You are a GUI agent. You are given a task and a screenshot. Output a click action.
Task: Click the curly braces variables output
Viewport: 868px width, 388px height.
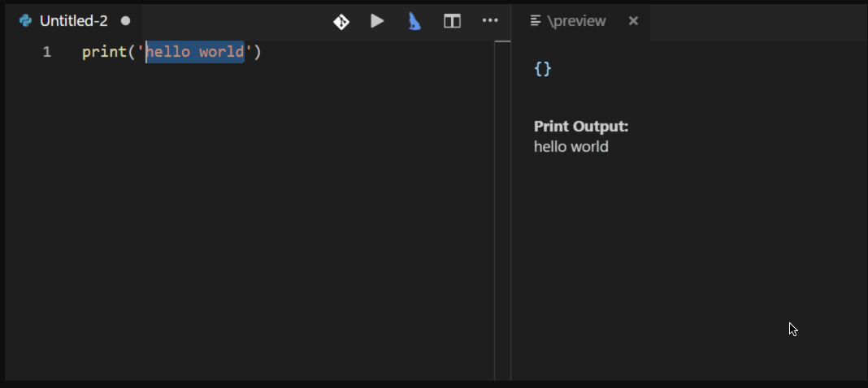[x=543, y=69]
